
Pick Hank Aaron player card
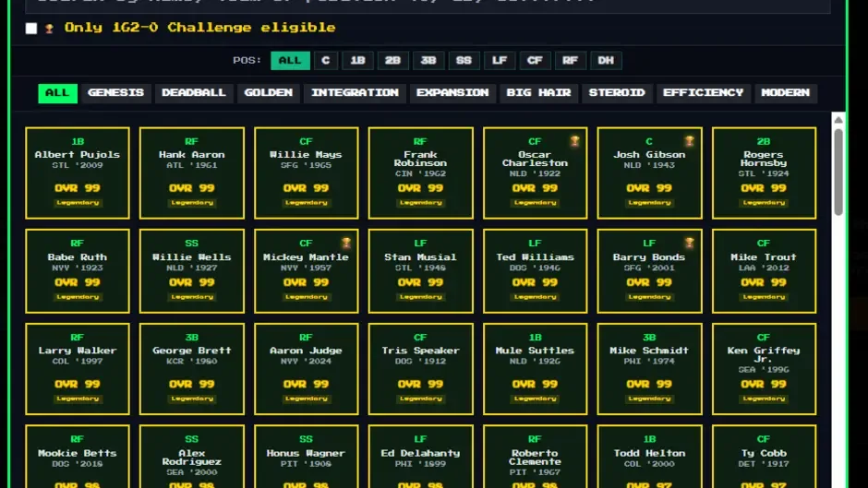191,173
